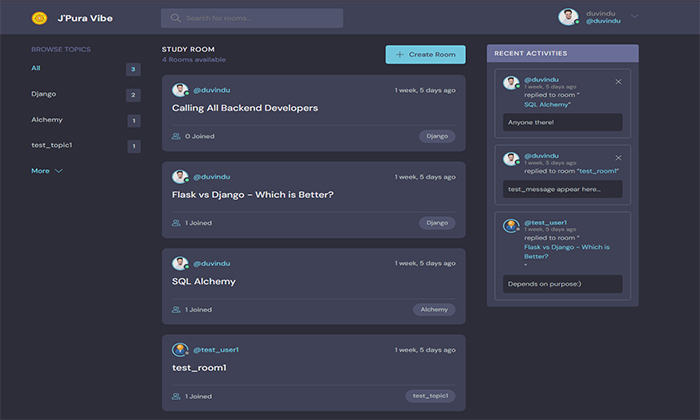Click the room count badge next to All
700x420 pixels.
(133, 69)
